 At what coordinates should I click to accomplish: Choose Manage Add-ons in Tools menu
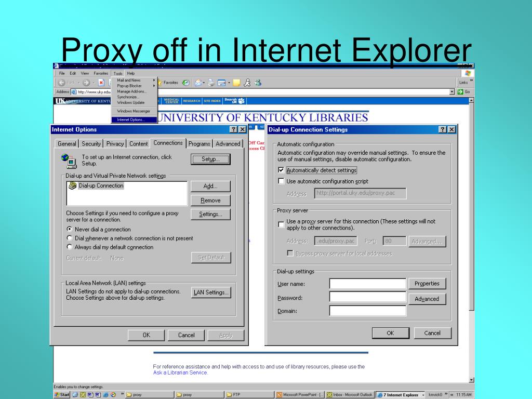134,91
